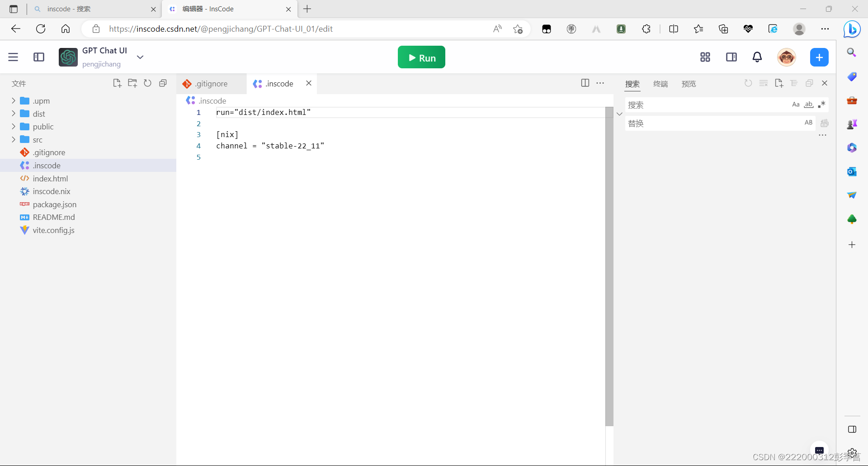
Task: Open .gitignore in the file tree
Action: [x=88, y=152]
